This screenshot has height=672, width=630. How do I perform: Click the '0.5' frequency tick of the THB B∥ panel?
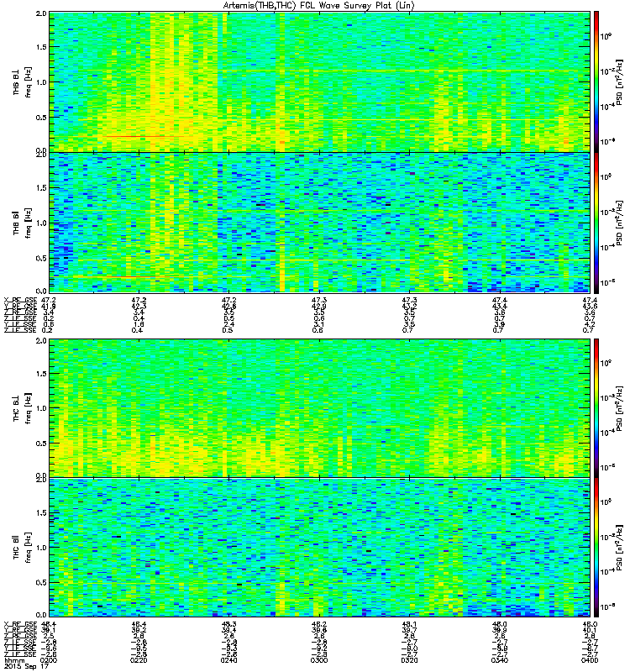41,258
